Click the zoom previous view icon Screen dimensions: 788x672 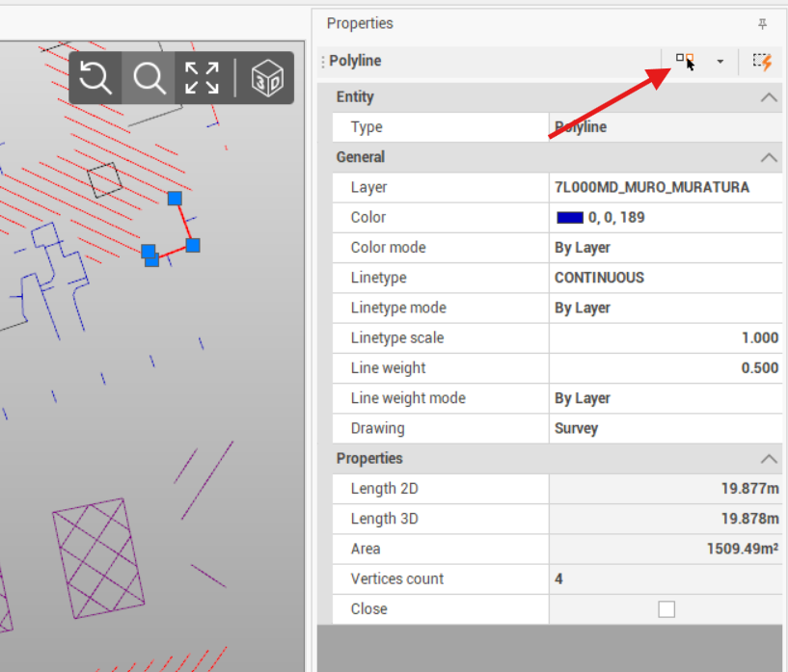click(95, 78)
